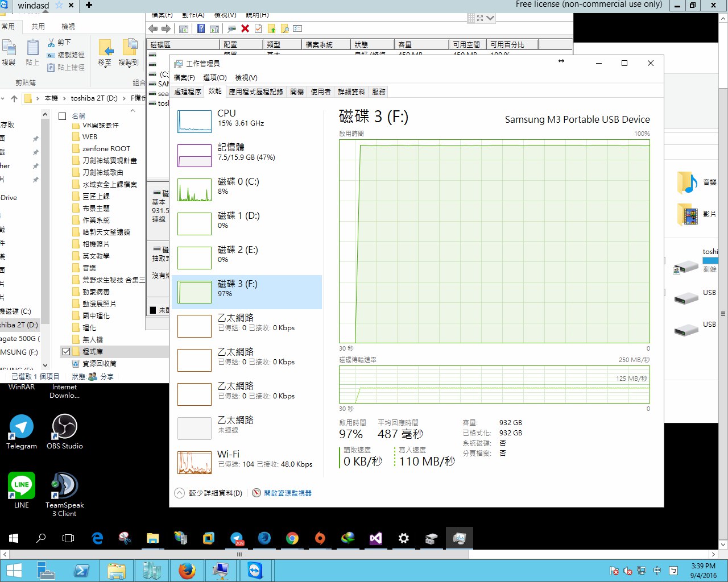
Task: Switch to the 處理程序 tab
Action: click(188, 92)
